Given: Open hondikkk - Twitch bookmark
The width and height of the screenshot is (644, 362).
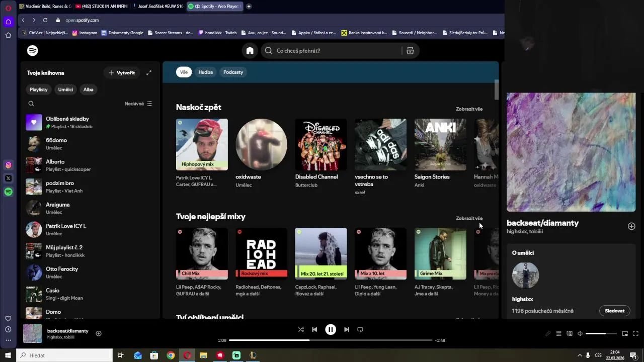Looking at the screenshot, I should tap(217, 33).
